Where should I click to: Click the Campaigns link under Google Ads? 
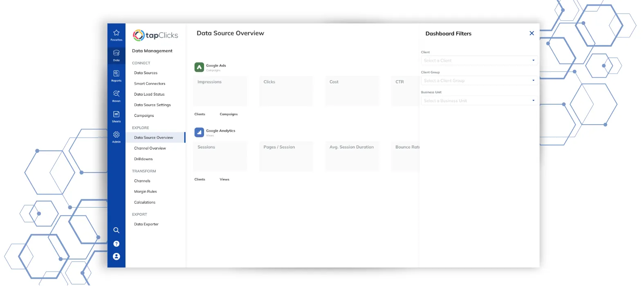tap(229, 114)
